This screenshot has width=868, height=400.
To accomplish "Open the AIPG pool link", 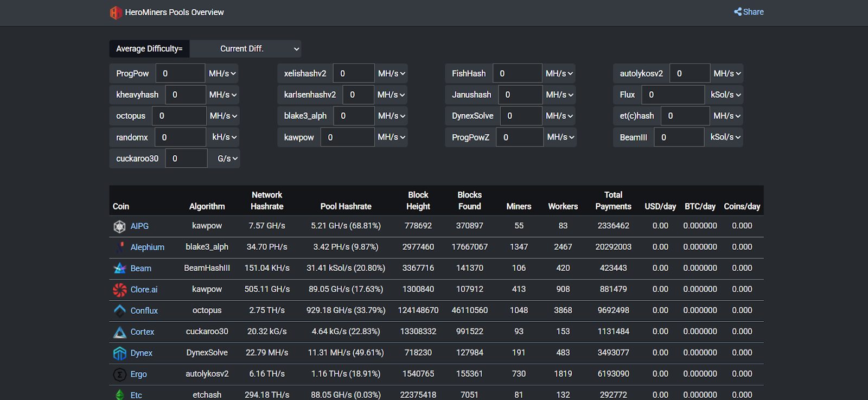I will pos(139,226).
